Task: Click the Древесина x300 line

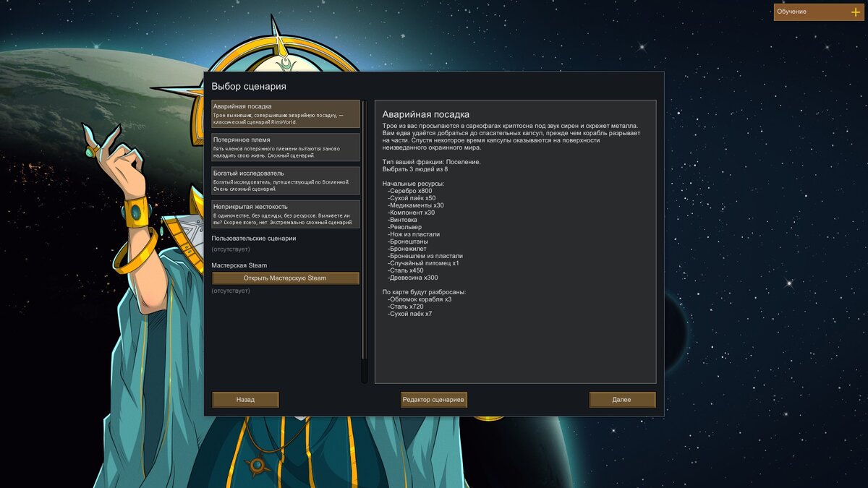Action: (413, 278)
